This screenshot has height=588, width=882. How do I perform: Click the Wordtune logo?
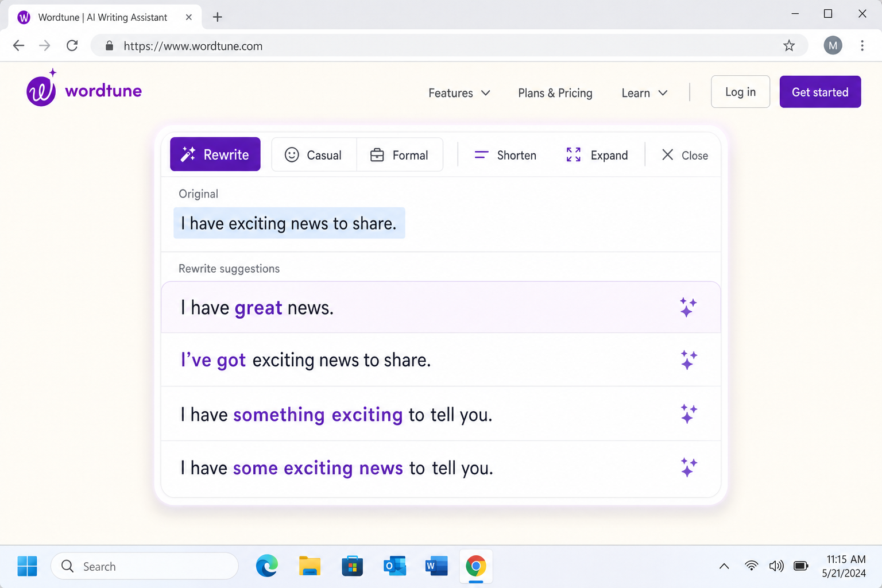[x=84, y=89]
